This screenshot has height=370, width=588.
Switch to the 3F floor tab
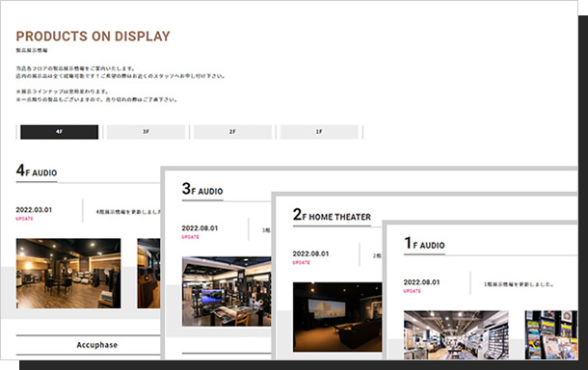pyautogui.click(x=146, y=132)
